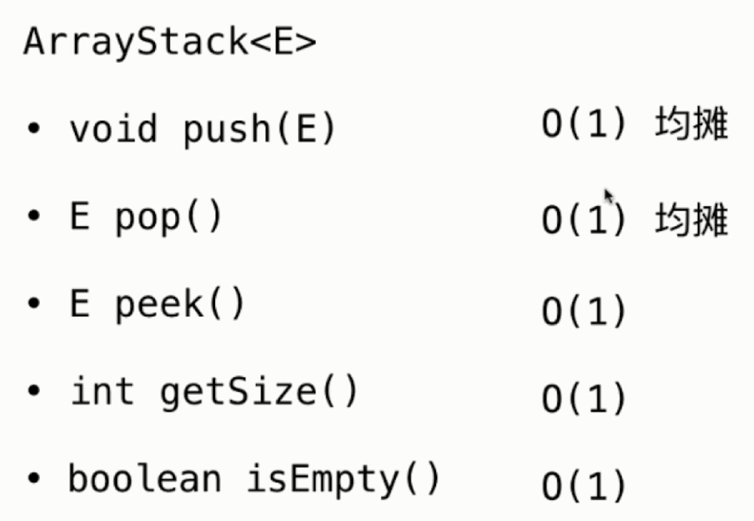Click O(1) complexity next to push
The image size is (754, 521).
pyautogui.click(x=584, y=127)
